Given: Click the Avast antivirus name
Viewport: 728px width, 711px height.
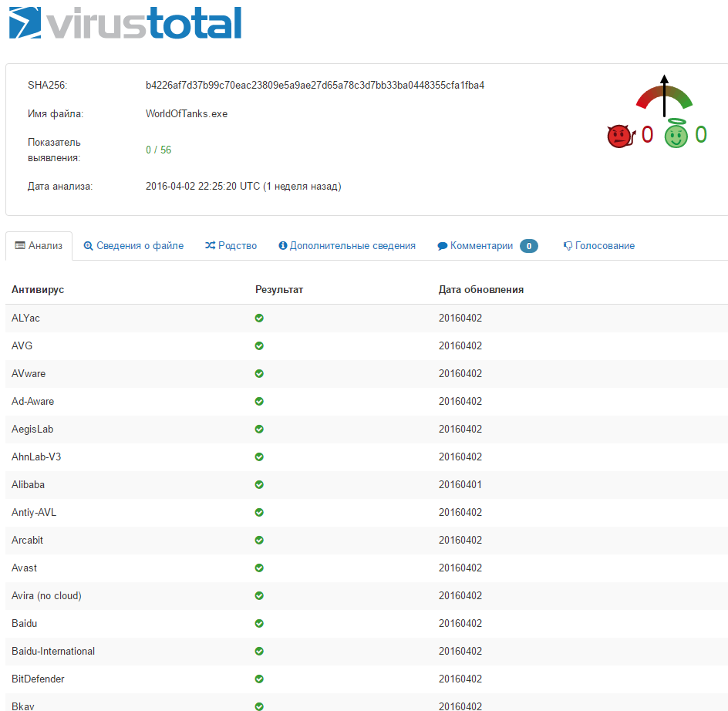Looking at the screenshot, I should (x=24, y=568).
